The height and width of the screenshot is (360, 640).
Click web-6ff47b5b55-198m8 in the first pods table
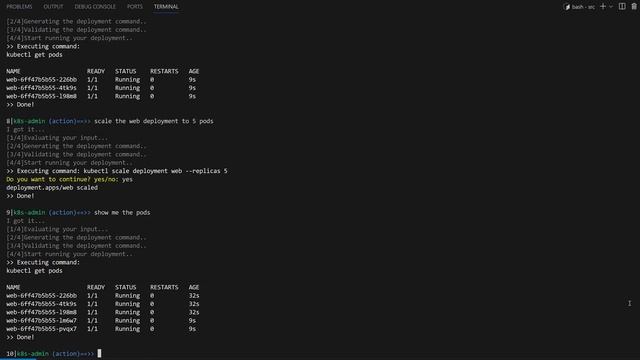[x=41, y=96]
